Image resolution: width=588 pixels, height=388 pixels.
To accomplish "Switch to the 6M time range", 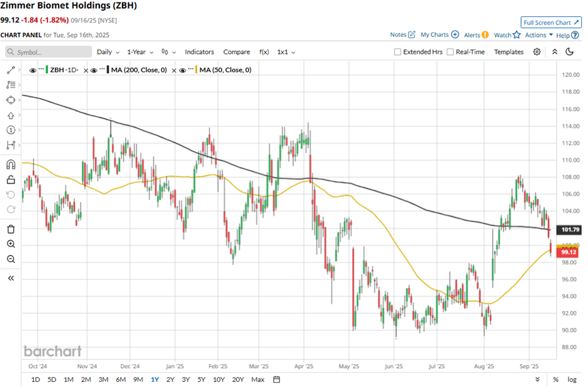I will [121, 379].
